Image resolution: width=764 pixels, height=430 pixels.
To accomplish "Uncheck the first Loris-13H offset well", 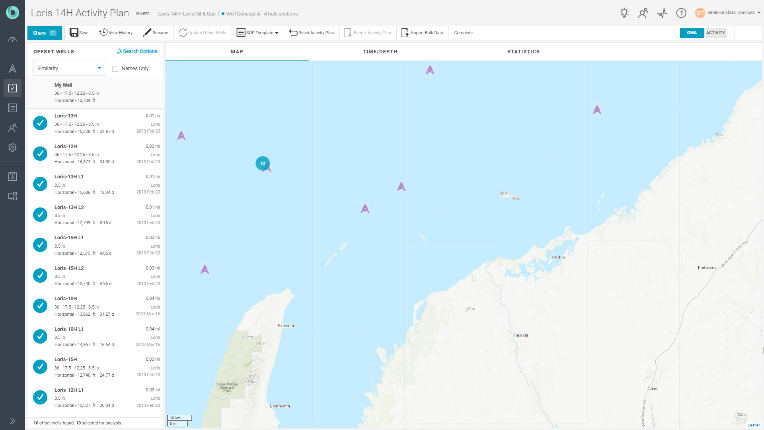I will (40, 123).
